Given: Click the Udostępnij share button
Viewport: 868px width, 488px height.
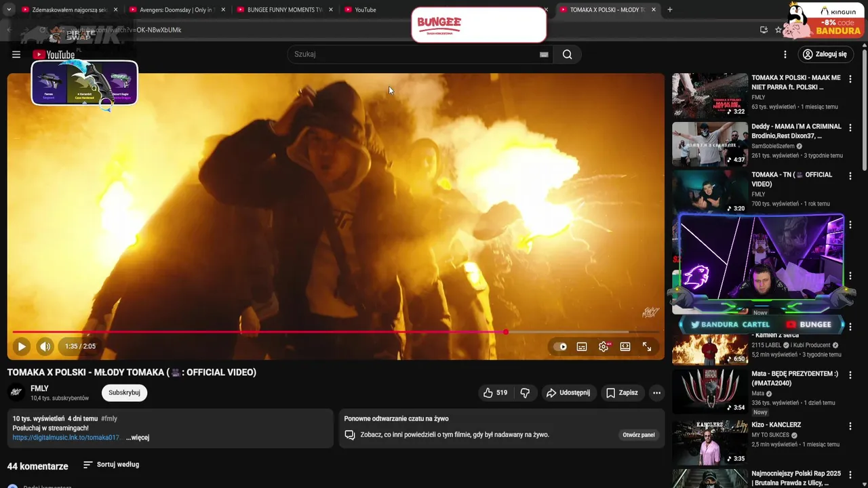Looking at the screenshot, I should pos(568,392).
